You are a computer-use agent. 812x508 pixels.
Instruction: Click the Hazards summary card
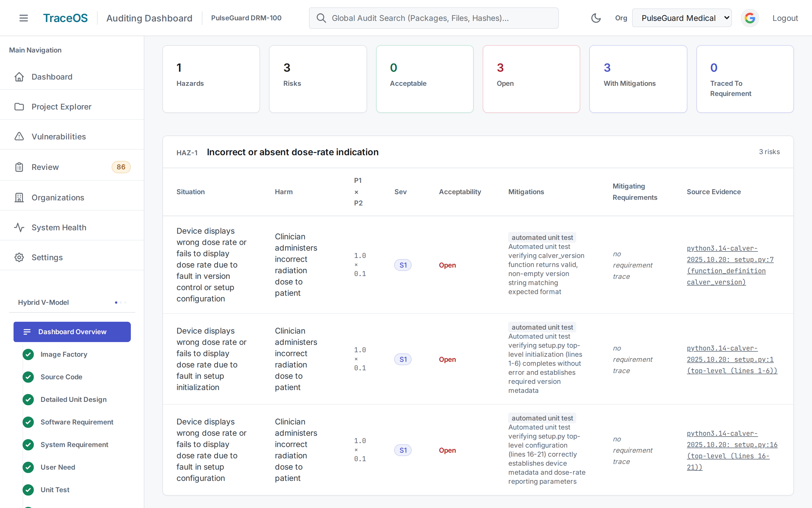pyautogui.click(x=211, y=79)
